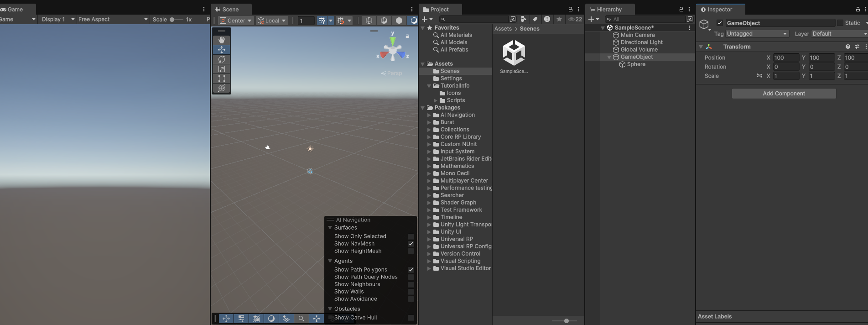
Task: Select the Scene tab
Action: click(231, 9)
